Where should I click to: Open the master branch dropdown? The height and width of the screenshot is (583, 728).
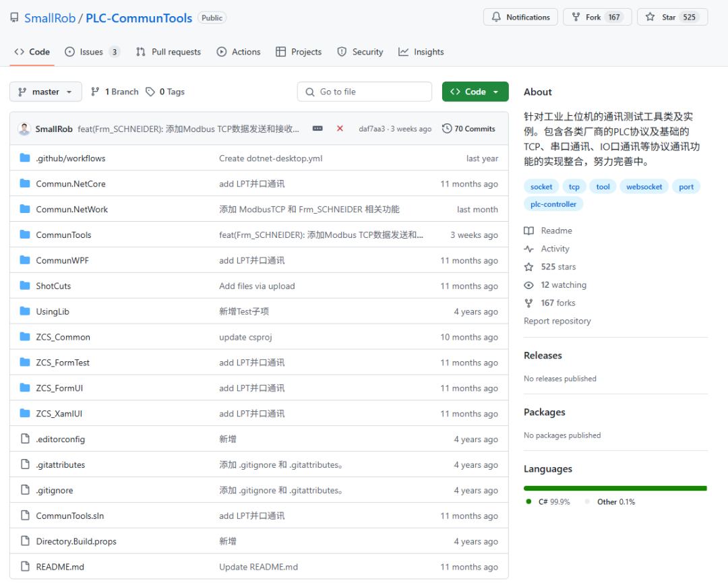[45, 92]
